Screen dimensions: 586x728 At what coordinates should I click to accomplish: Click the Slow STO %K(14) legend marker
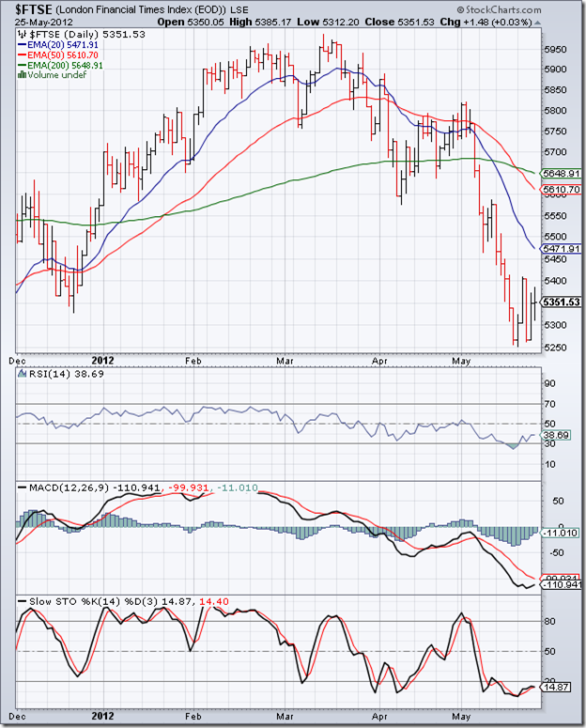pos(22,601)
